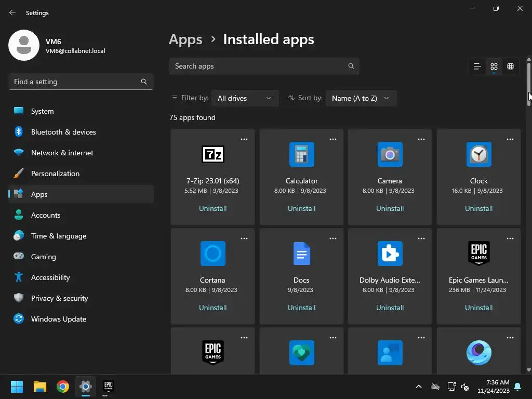The height and width of the screenshot is (399, 532).
Task: Click the 7-Zip app icon
Action: point(212,154)
